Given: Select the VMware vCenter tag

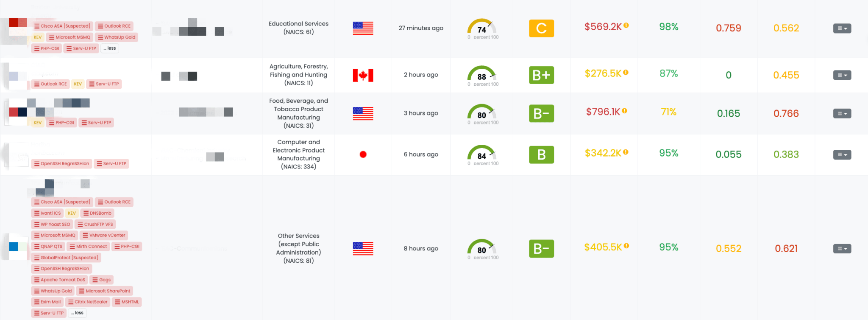Looking at the screenshot, I should point(104,235).
